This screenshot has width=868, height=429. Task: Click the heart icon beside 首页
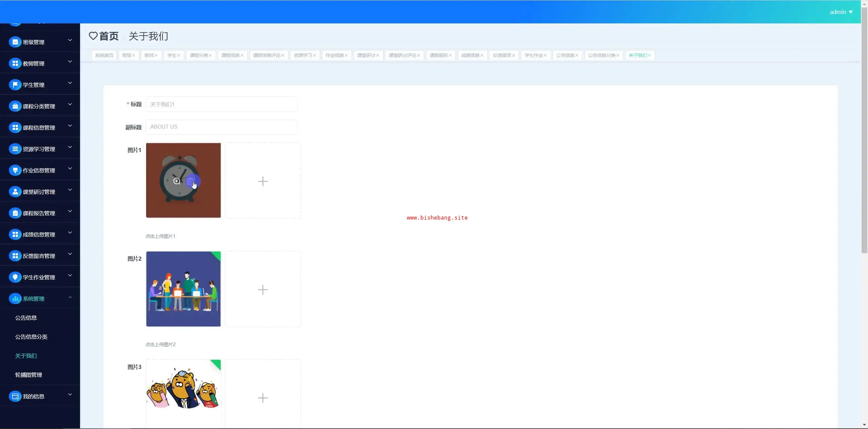coord(93,36)
